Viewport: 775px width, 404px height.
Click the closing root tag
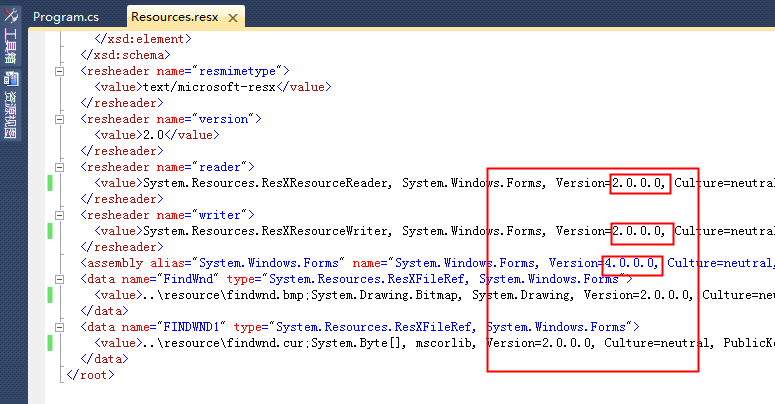coord(90,375)
